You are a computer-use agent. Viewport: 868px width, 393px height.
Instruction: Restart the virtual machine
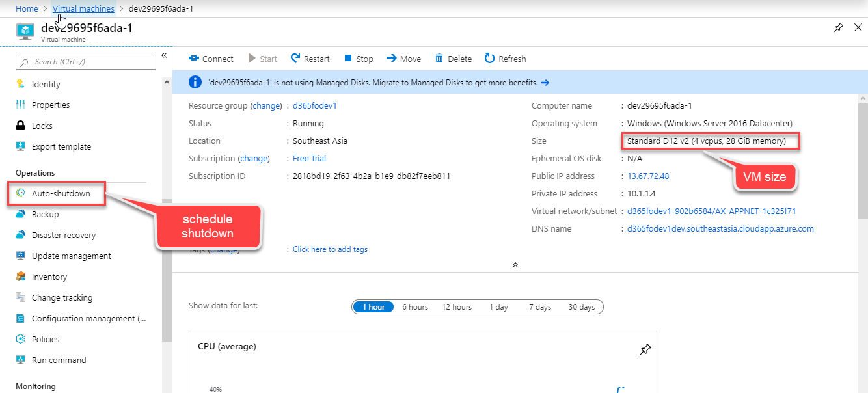click(x=310, y=59)
